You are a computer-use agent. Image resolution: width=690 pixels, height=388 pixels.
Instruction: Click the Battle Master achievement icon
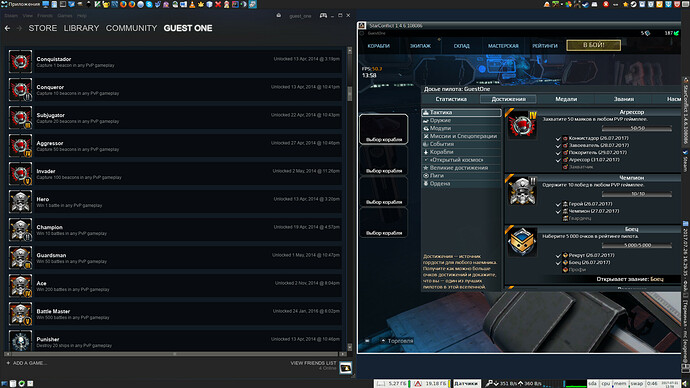pyautogui.click(x=20, y=314)
